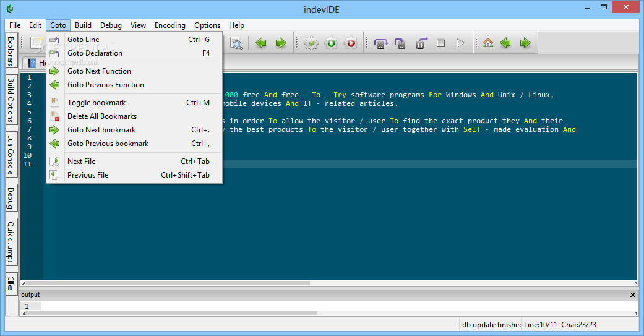Screen dimensions: 644x336
Task: Click line number 1 in the editor gutter
Action: click(x=29, y=77)
